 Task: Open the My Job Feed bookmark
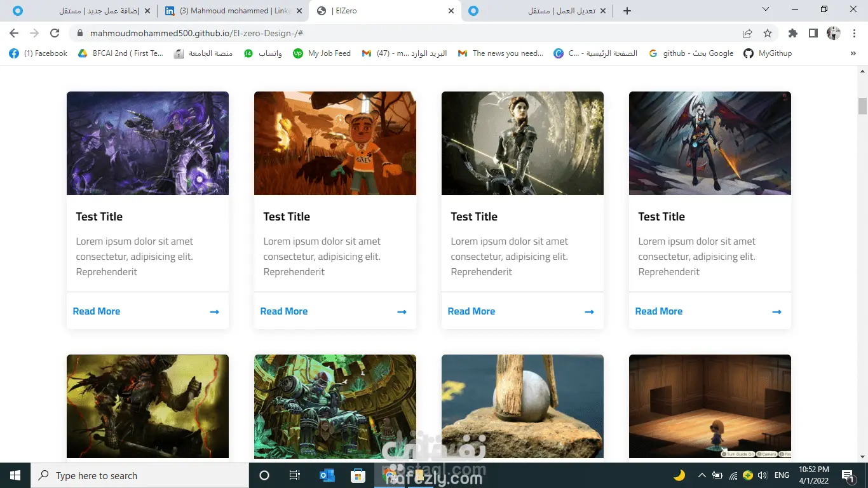click(322, 53)
